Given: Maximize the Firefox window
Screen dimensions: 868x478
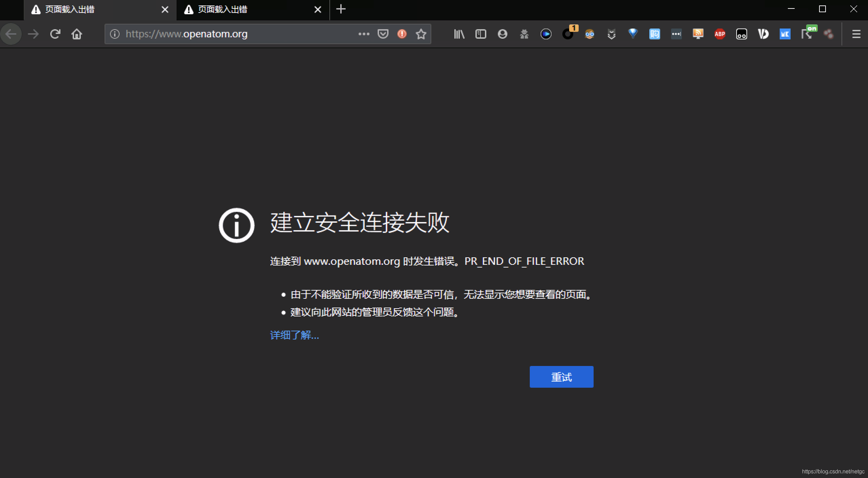Looking at the screenshot, I should pos(822,9).
